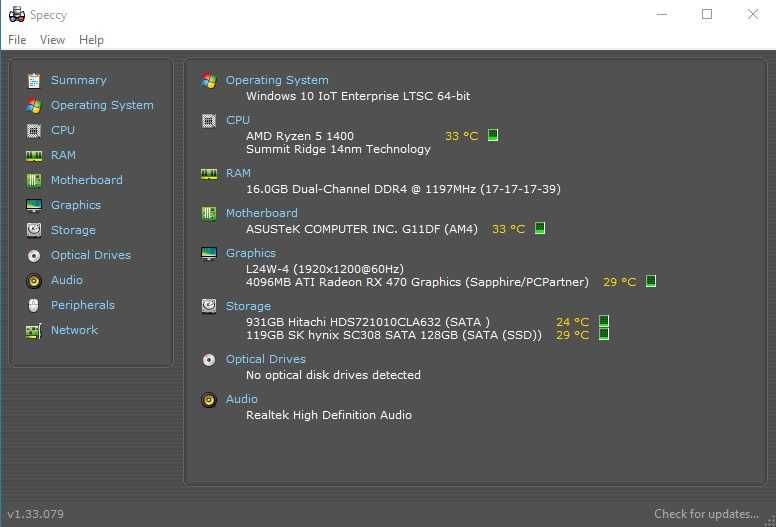
Task: Click the v1.33.079 version text
Action: point(35,514)
